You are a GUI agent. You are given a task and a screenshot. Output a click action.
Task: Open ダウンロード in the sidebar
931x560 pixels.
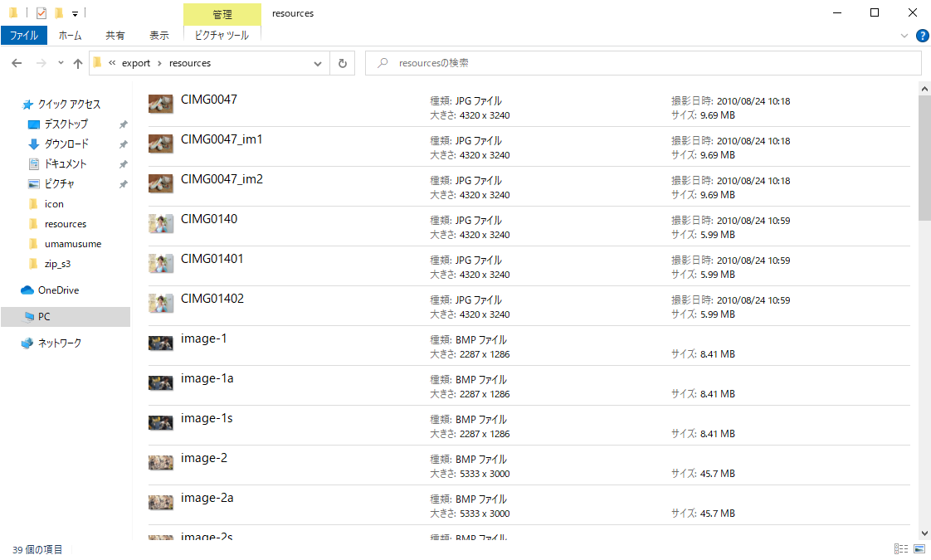pos(66,144)
